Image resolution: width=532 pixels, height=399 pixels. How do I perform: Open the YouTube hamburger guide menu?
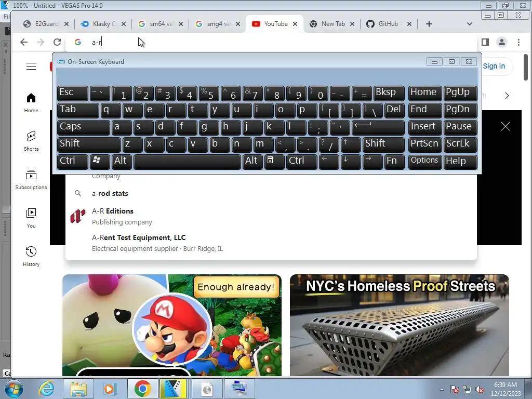(31, 66)
